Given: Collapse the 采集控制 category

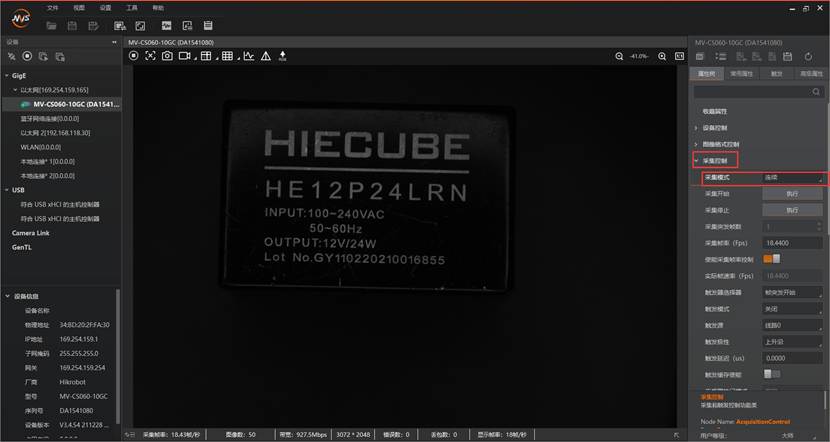Looking at the screenshot, I should coord(696,160).
